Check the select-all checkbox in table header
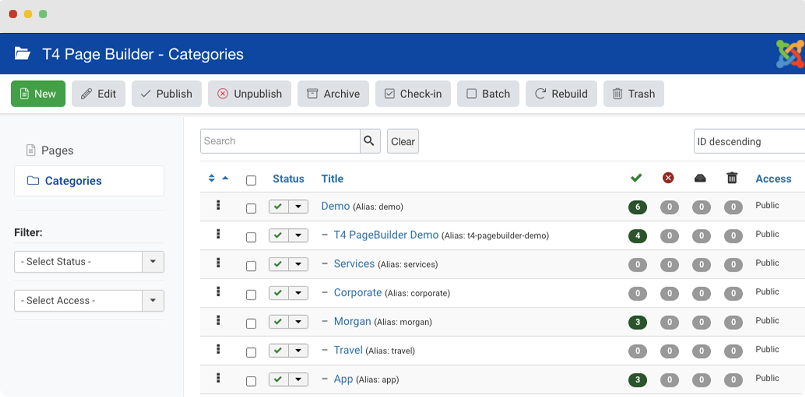 [x=251, y=181]
